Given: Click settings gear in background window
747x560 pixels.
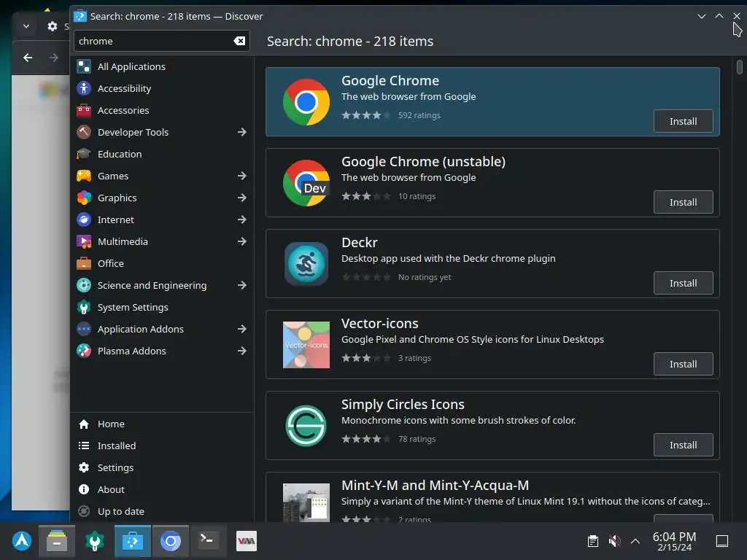Looking at the screenshot, I should coord(52,26).
